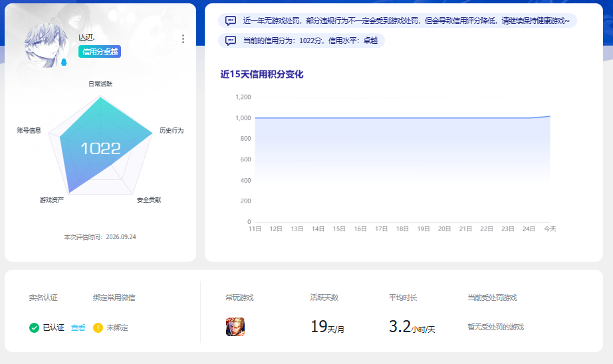This screenshot has height=364, width=613.
Task: Click the notice starting with 近一年无游戏处罚
Action: click(398, 21)
